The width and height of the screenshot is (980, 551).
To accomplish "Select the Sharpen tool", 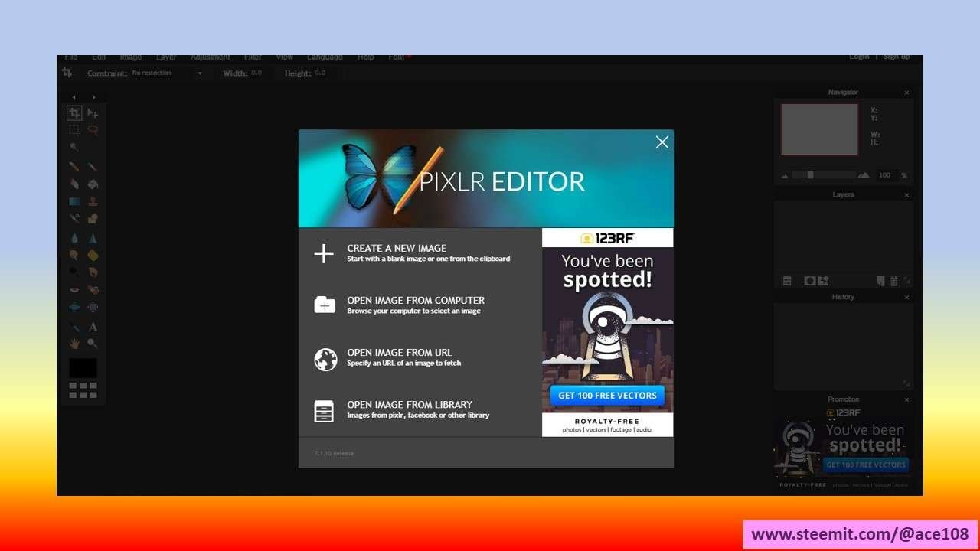I will click(x=93, y=238).
